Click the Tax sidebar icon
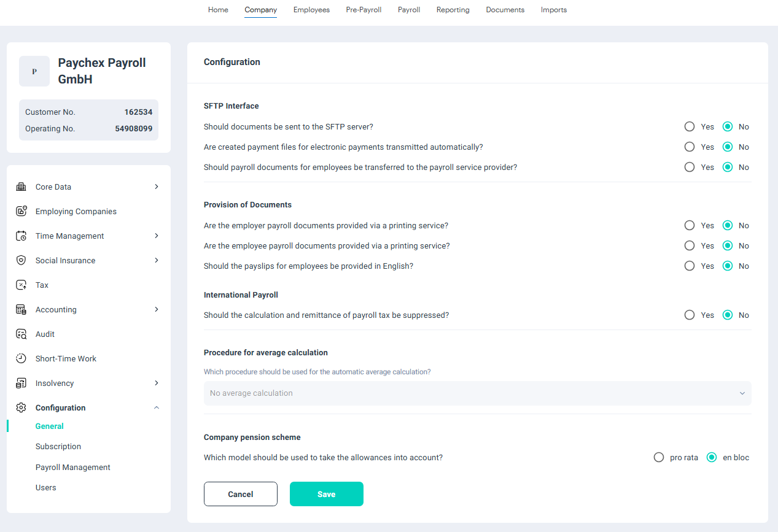The image size is (778, 532). 21,285
